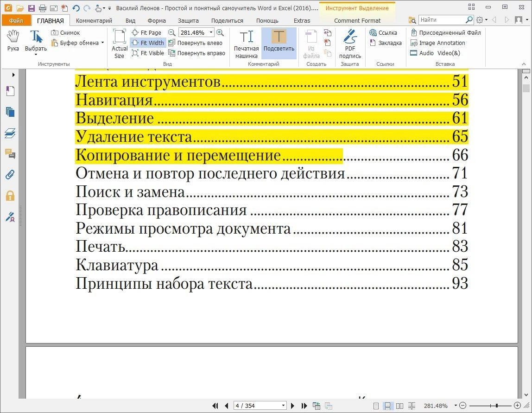Go to last page

tap(304, 406)
